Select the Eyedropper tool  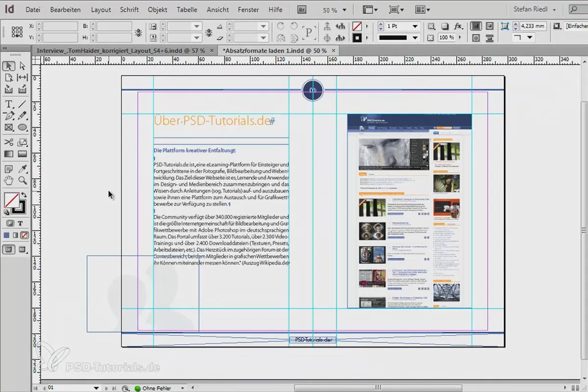click(22, 169)
